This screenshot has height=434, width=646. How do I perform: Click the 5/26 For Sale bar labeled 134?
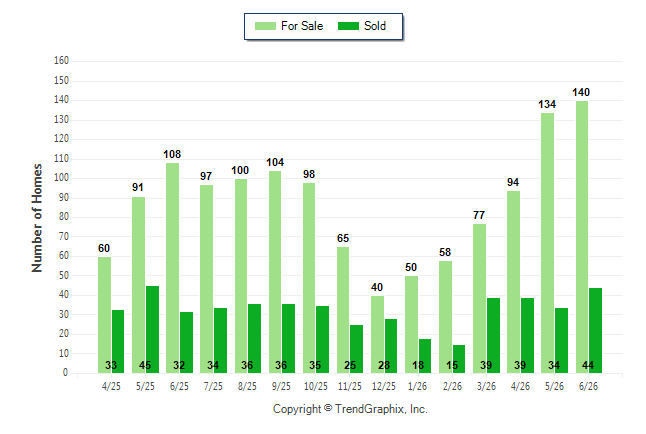tap(548, 243)
